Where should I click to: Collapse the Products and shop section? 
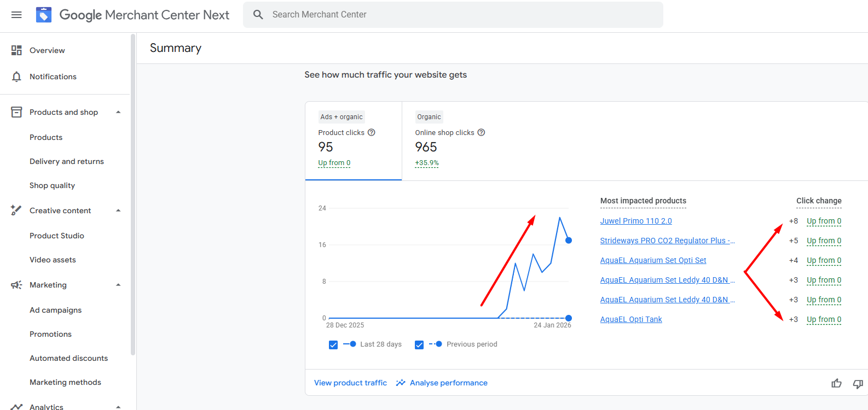click(x=118, y=112)
